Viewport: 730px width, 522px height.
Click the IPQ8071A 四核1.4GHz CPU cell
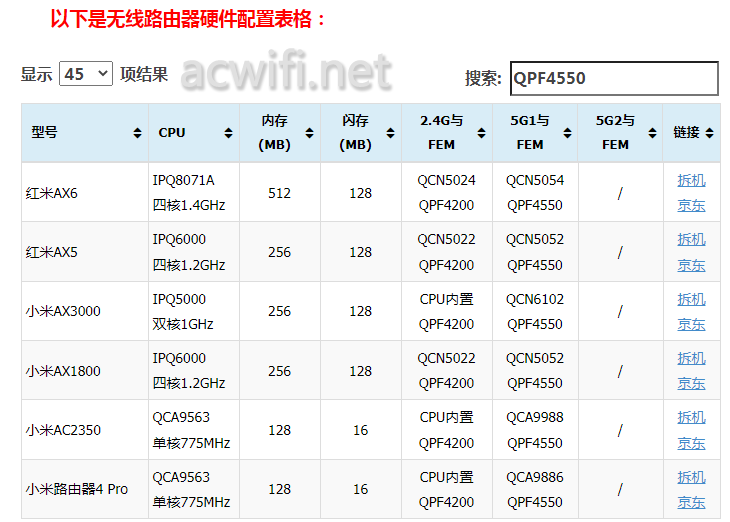[194, 192]
